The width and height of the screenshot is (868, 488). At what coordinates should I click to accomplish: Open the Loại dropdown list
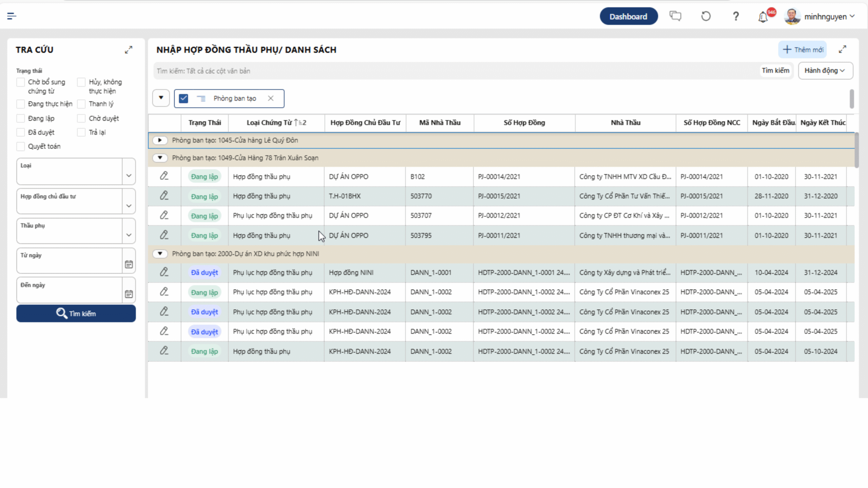tap(129, 175)
